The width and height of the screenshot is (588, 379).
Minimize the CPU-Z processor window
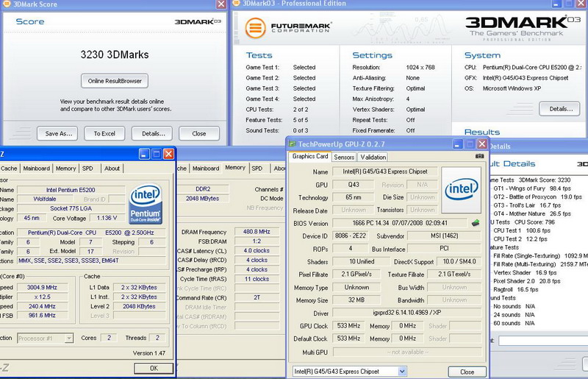(x=144, y=154)
